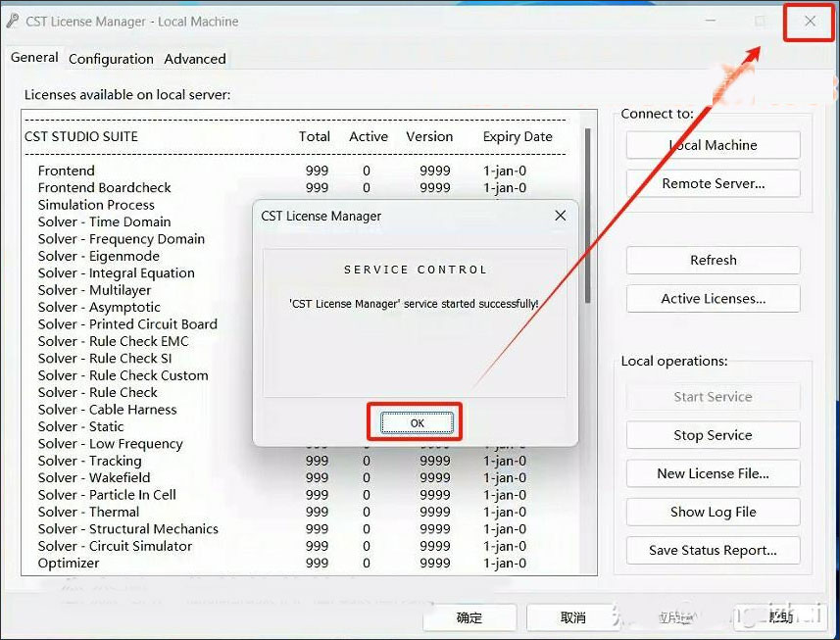840x640 pixels.
Task: Minimize the License Manager window
Action: [711, 21]
